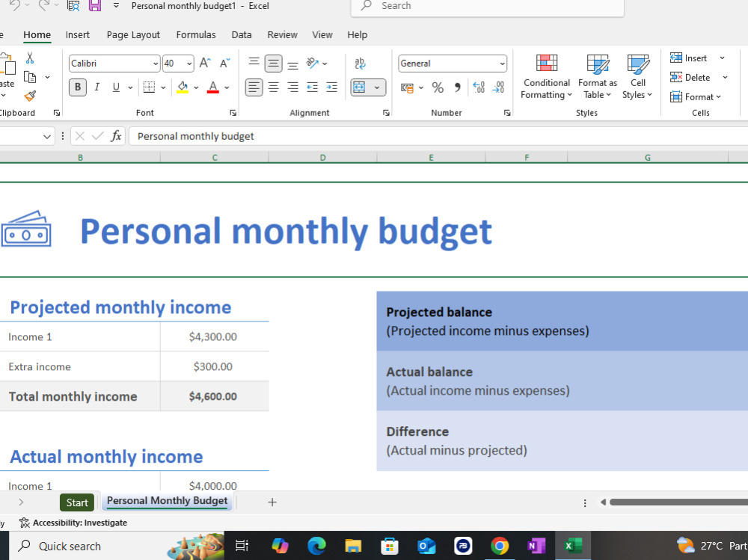Open the Review tab

[x=282, y=35]
